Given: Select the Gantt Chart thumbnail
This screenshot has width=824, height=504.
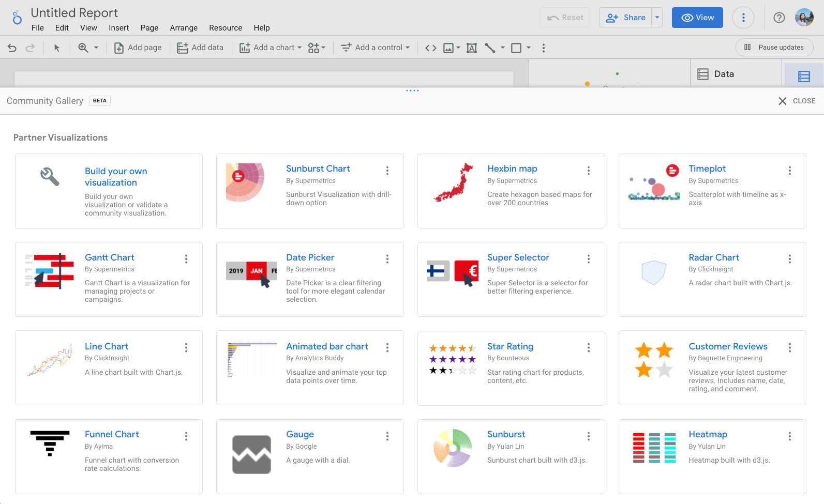Looking at the screenshot, I should [50, 271].
